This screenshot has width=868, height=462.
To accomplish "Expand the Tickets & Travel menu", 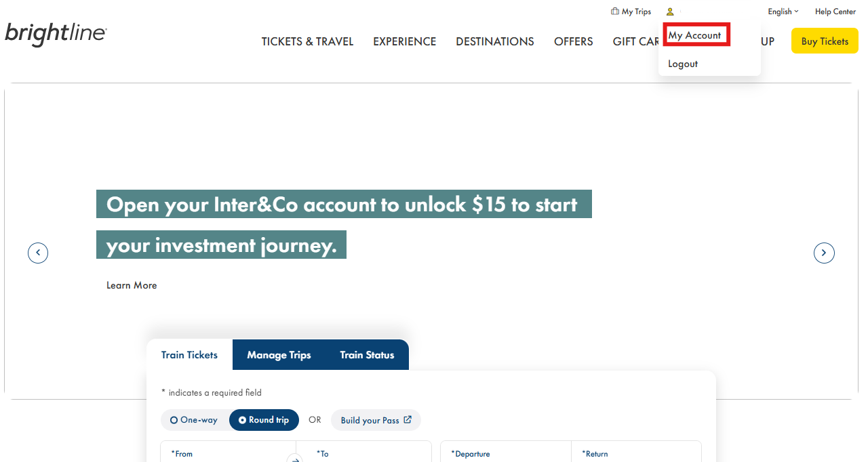I will [x=307, y=41].
